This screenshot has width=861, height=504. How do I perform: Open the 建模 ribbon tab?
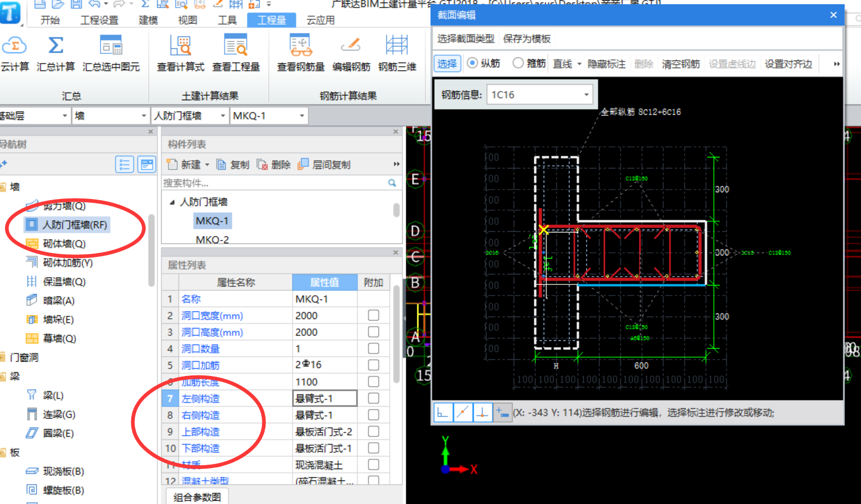(148, 20)
